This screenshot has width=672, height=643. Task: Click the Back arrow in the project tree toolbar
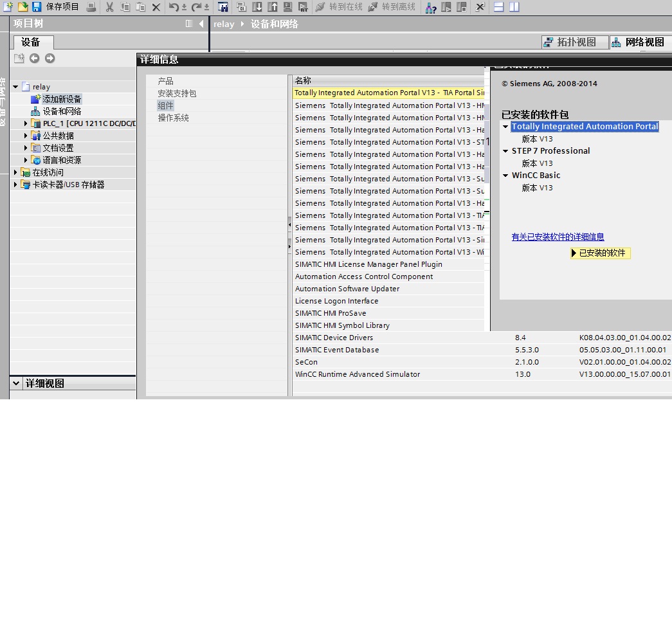(34, 59)
